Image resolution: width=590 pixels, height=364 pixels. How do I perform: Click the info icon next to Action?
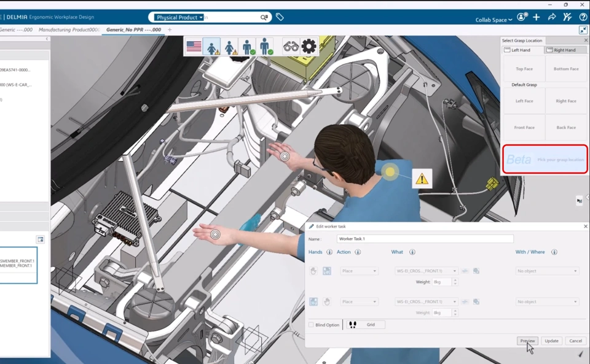358,252
